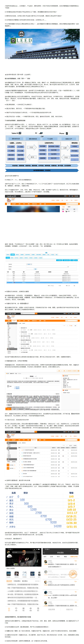Click the LV3-4 level value

[71, 504]
